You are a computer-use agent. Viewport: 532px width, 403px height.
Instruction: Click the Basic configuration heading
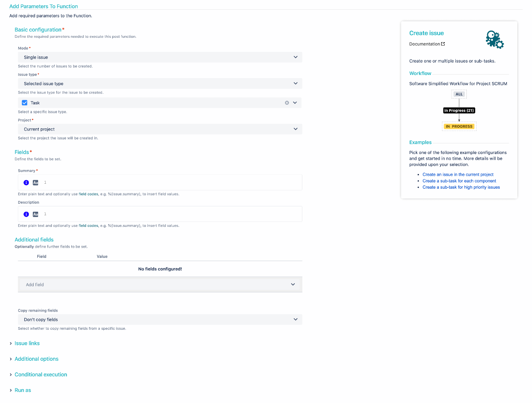tap(38, 30)
